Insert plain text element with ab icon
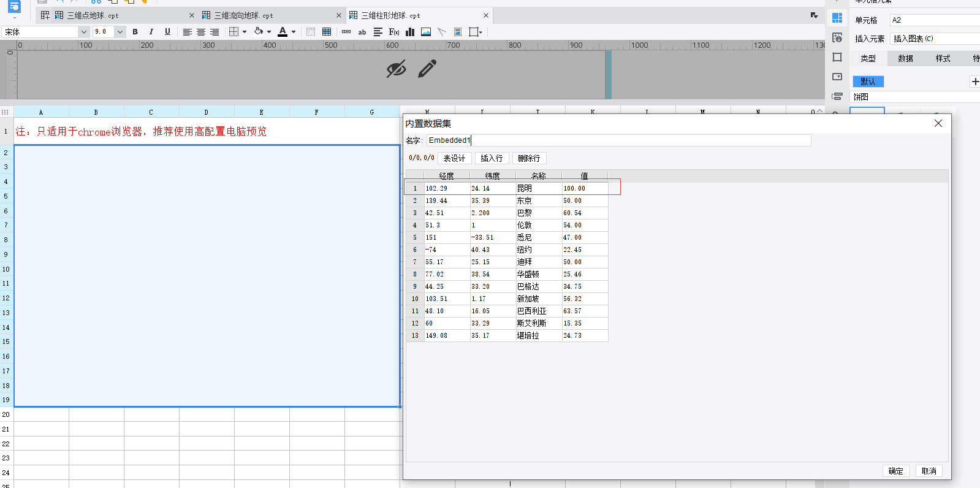Image resolution: width=980 pixels, height=488 pixels. [x=362, y=32]
